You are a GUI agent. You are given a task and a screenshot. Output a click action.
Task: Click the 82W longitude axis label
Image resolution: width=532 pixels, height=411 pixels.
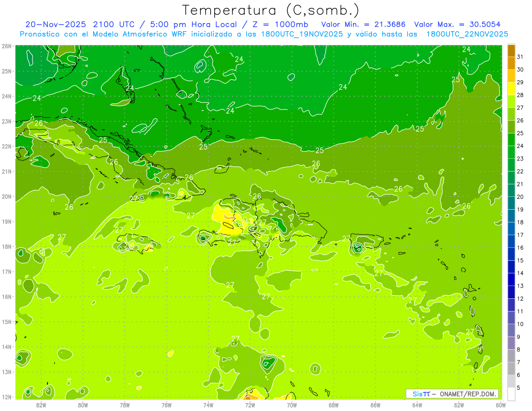pyautogui.click(x=41, y=404)
